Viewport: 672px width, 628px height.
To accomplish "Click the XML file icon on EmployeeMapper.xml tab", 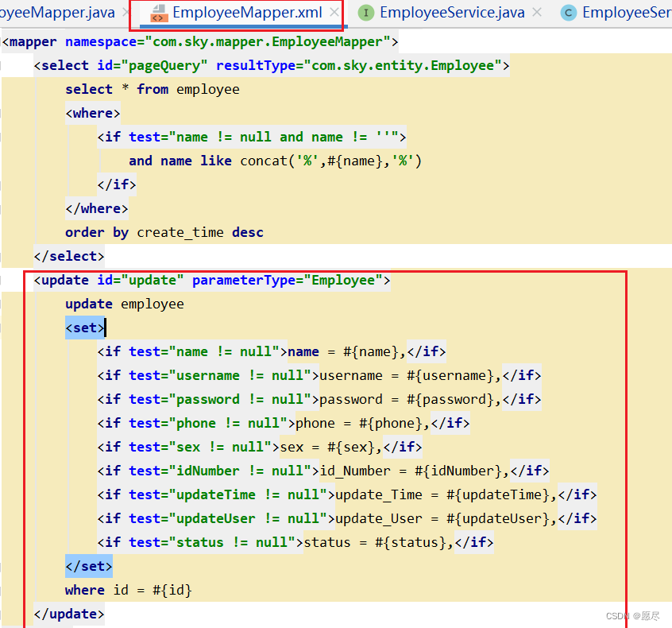I will [x=159, y=14].
